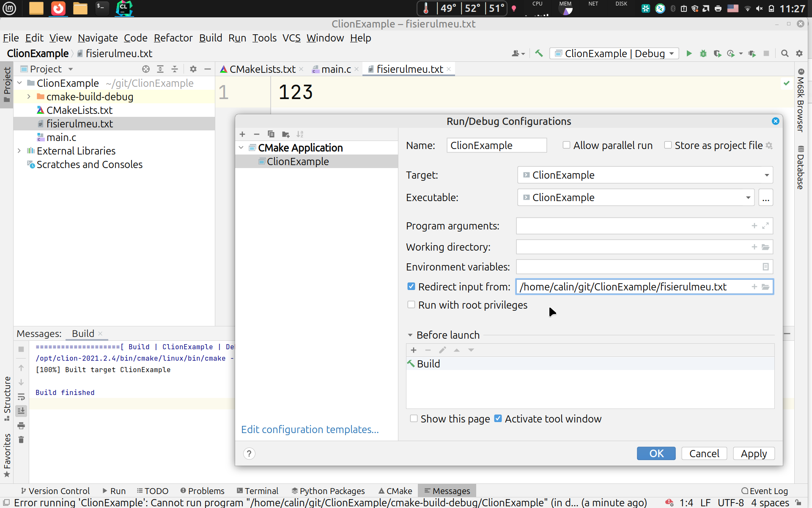Image resolution: width=812 pixels, height=508 pixels.
Task: Switch to the main.c editor tab
Action: tap(335, 69)
